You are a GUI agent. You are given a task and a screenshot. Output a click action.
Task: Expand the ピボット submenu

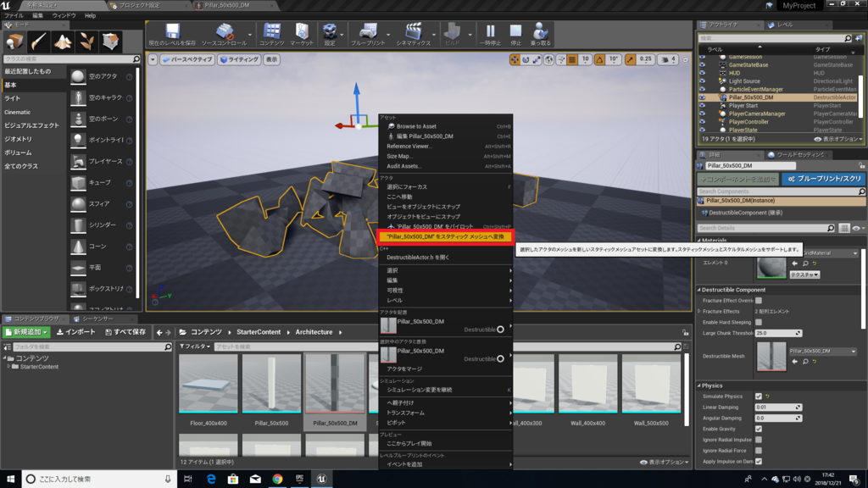(x=446, y=423)
